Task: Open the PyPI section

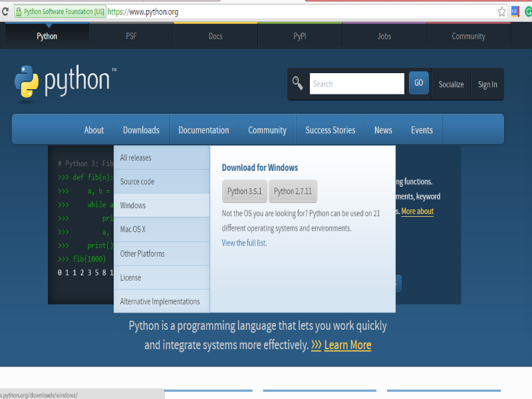Action: 299,36
